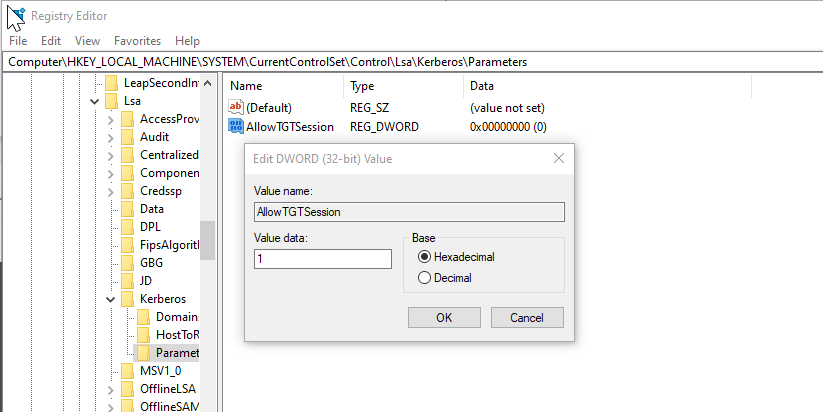The height and width of the screenshot is (412, 823).
Task: Click the Registry Editor app icon
Action: point(17,16)
